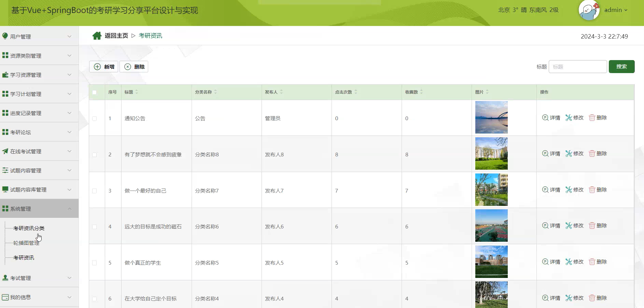The image size is (644, 308).
Task: Open the admin user dropdown
Action: 616,10
